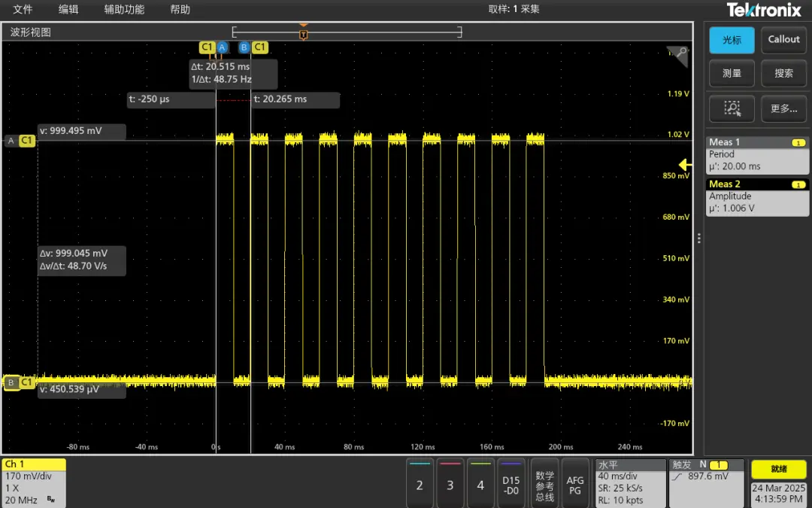
Task: Click the -80 ms time axis label
Action: coord(77,447)
